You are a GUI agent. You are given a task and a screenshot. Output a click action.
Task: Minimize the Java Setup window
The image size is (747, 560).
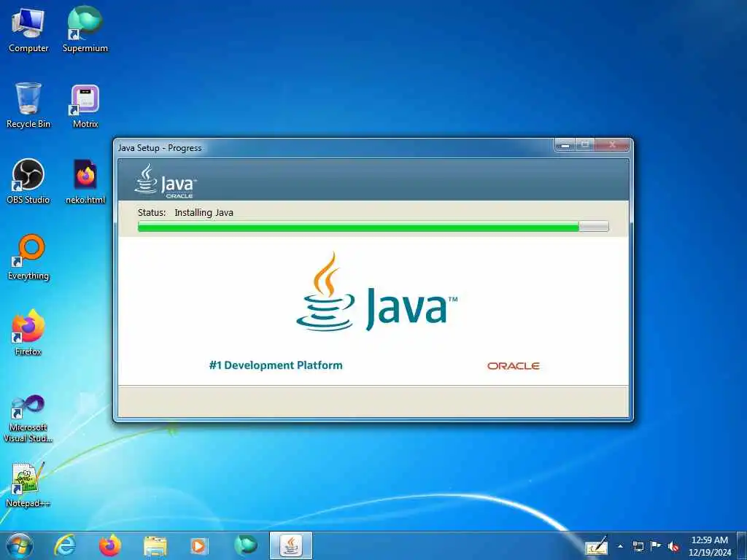pyautogui.click(x=565, y=145)
